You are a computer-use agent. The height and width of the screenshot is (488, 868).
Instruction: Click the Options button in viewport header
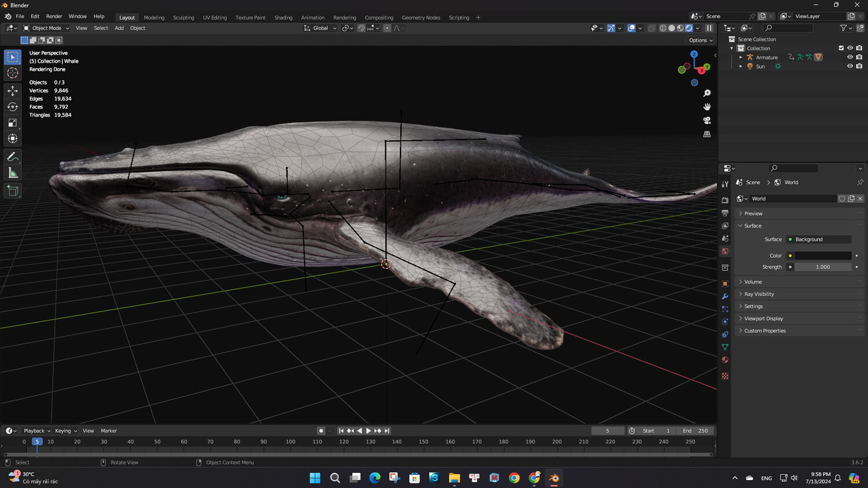click(x=700, y=41)
